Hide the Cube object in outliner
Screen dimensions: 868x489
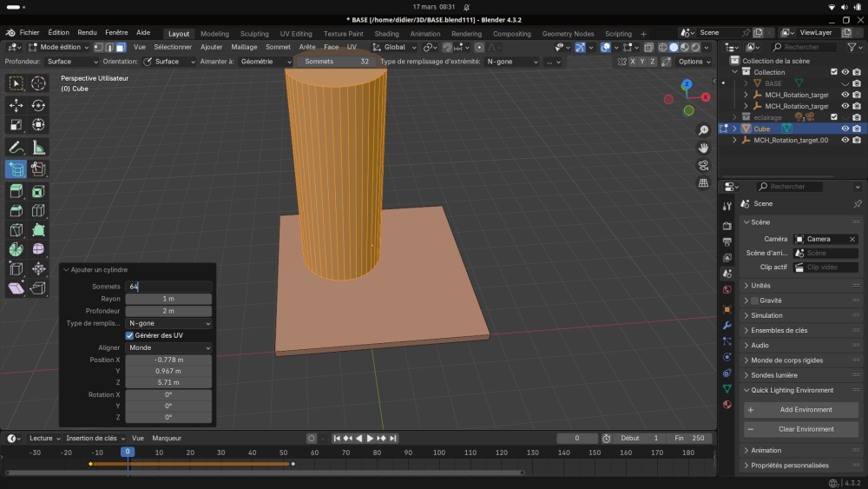click(845, 129)
